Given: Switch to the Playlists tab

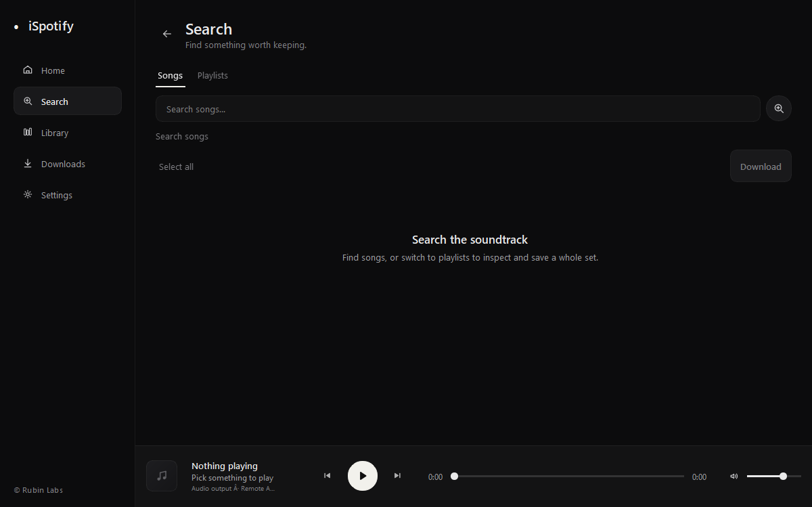Looking at the screenshot, I should point(212,75).
